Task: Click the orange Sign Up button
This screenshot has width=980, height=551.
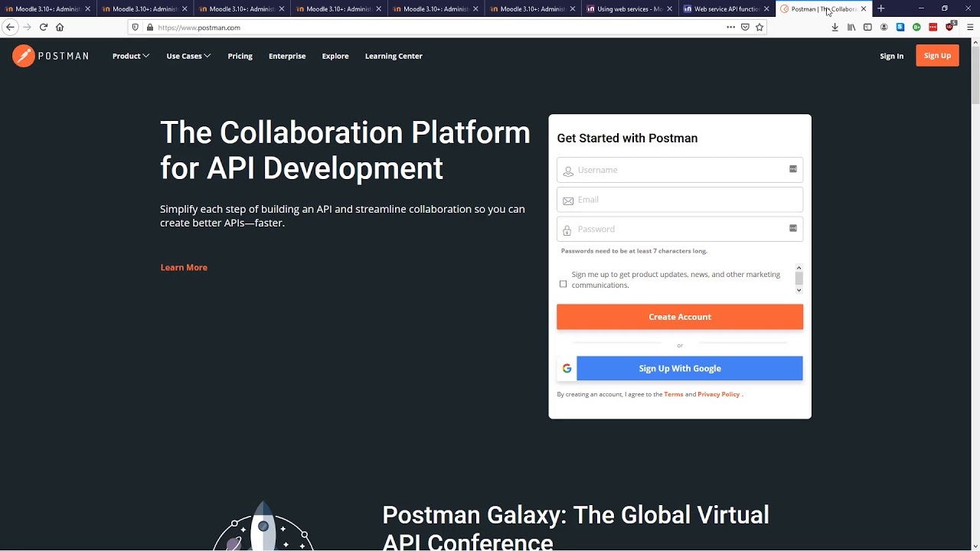Action: (937, 56)
